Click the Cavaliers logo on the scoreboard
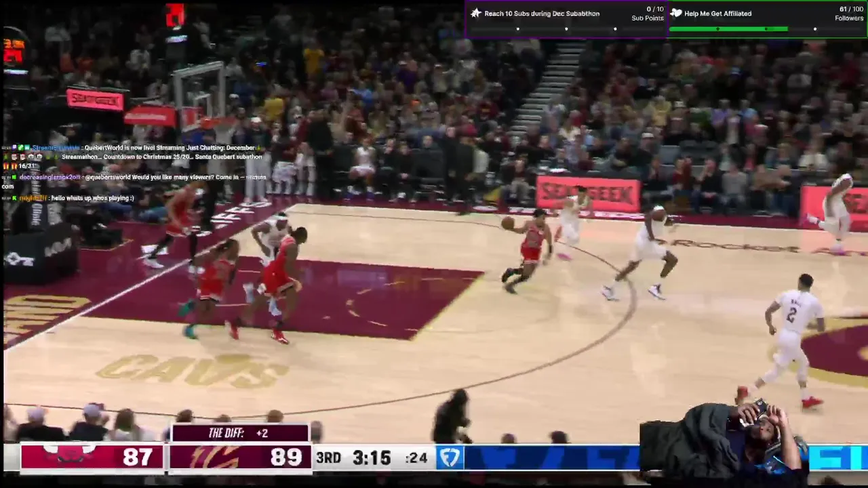The height and width of the screenshot is (488, 868). [214, 457]
